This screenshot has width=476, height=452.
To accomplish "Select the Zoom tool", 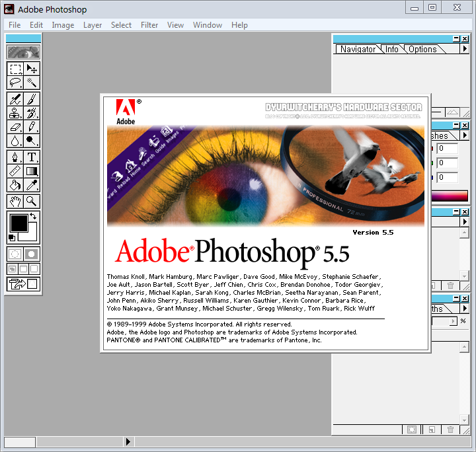I will point(32,201).
